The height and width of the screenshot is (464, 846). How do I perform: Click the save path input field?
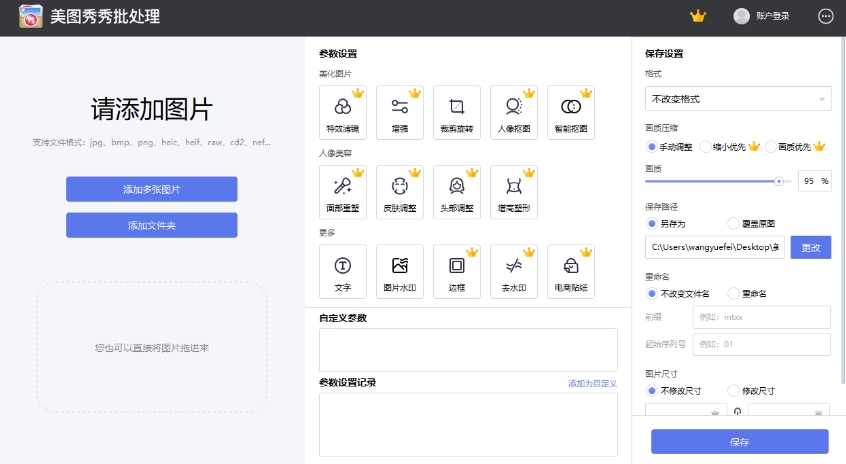pos(715,248)
